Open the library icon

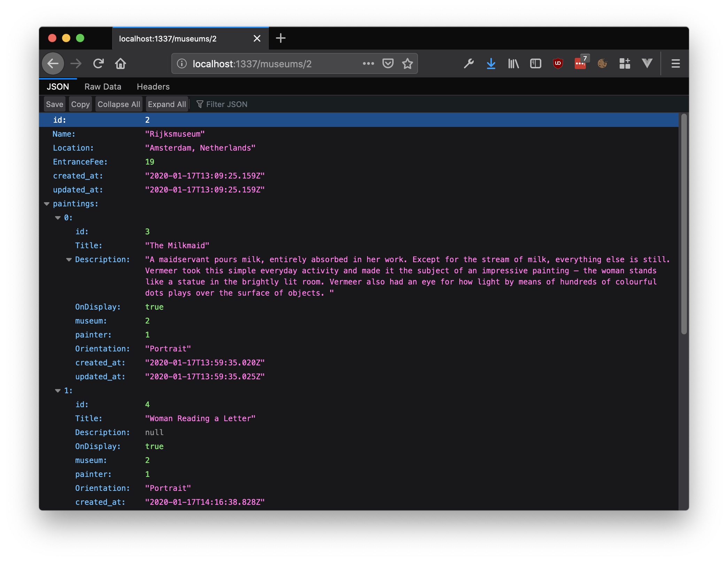click(513, 63)
